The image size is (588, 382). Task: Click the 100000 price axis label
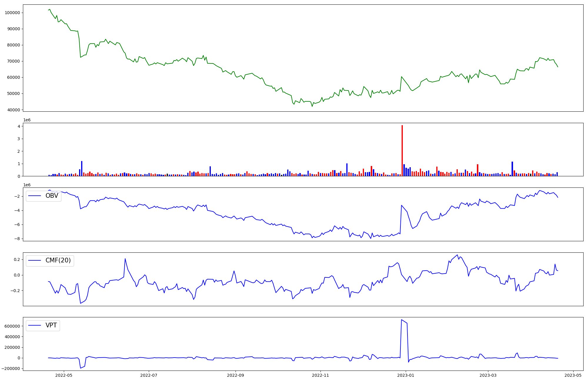click(12, 13)
